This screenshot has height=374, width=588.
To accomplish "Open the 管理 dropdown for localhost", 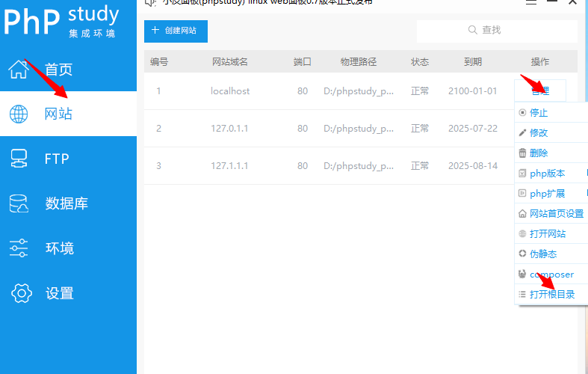I will [x=540, y=91].
